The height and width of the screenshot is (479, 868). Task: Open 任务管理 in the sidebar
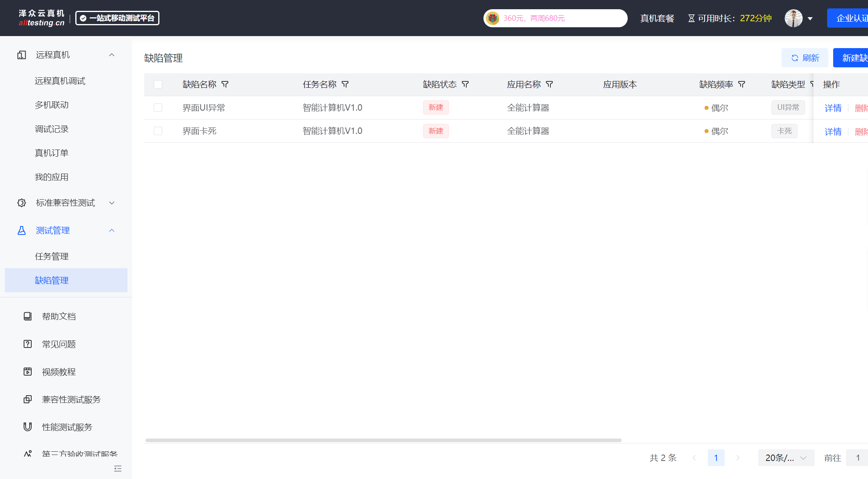pos(52,256)
